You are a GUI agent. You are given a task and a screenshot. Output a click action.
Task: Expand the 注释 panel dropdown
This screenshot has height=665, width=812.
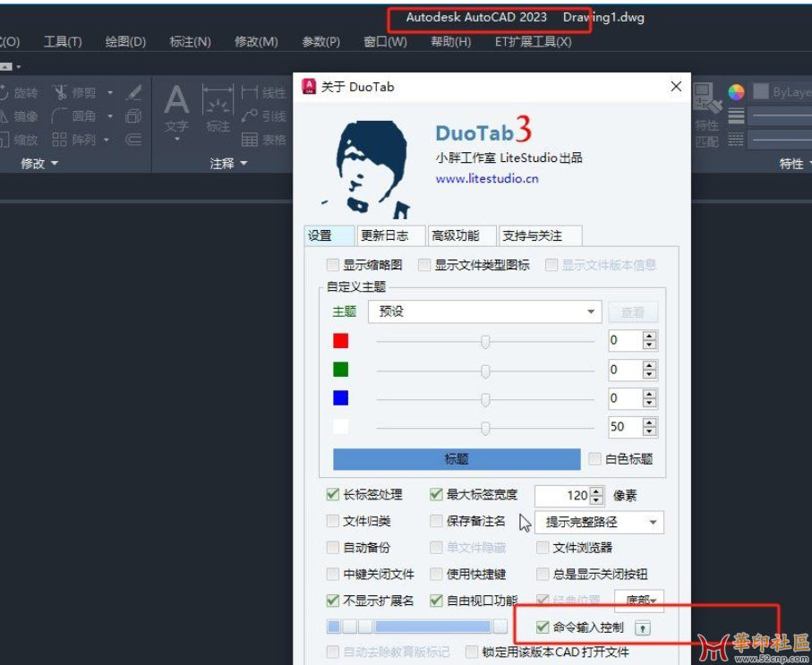click(228, 164)
